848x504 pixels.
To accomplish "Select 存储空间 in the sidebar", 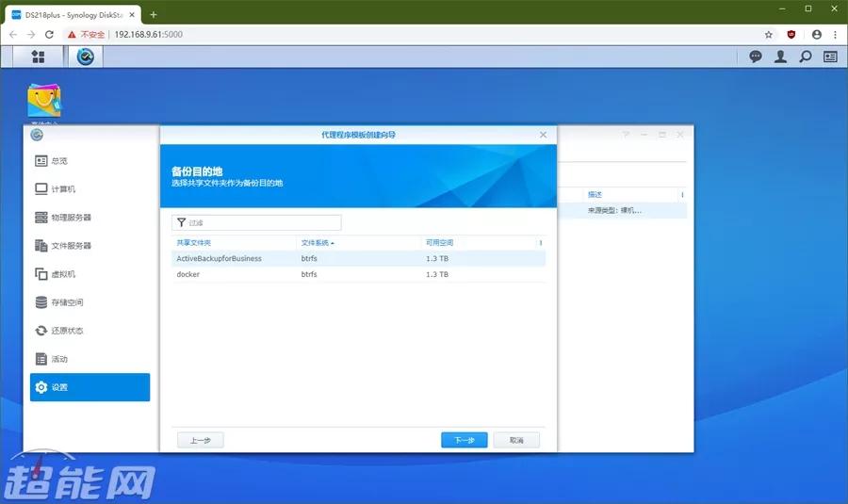I will coord(90,302).
